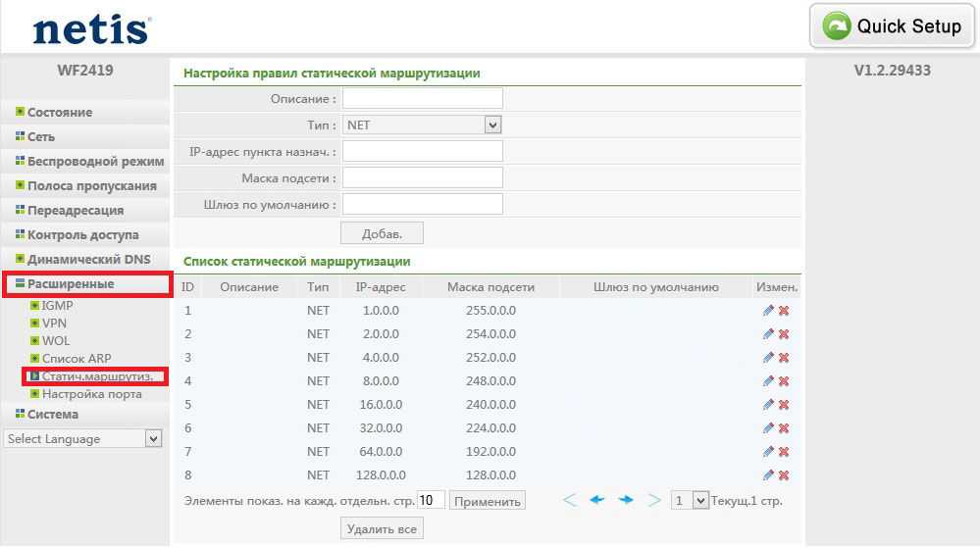This screenshot has width=980, height=548.
Task: Click the Описание input field
Action: pos(422,98)
